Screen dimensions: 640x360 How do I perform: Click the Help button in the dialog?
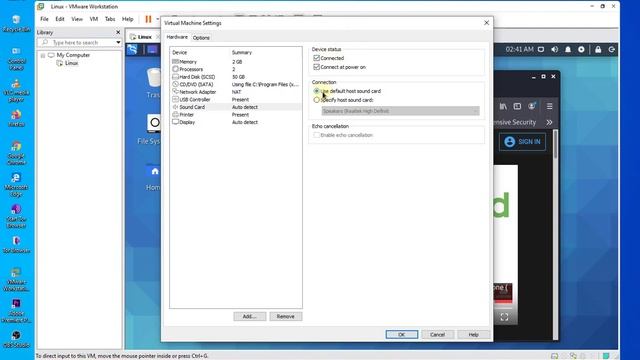(x=473, y=334)
